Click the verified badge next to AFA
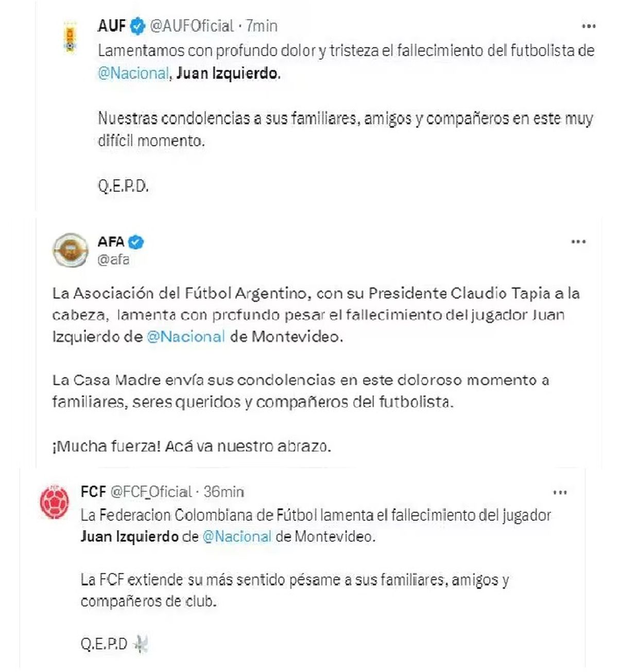Viewport: 618px width, 672px height. [135, 240]
